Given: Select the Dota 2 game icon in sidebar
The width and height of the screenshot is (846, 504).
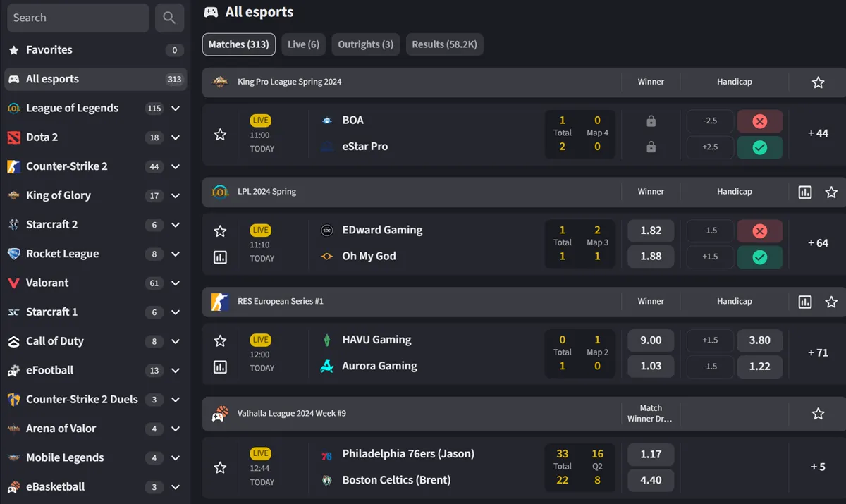Looking at the screenshot, I should (x=13, y=137).
